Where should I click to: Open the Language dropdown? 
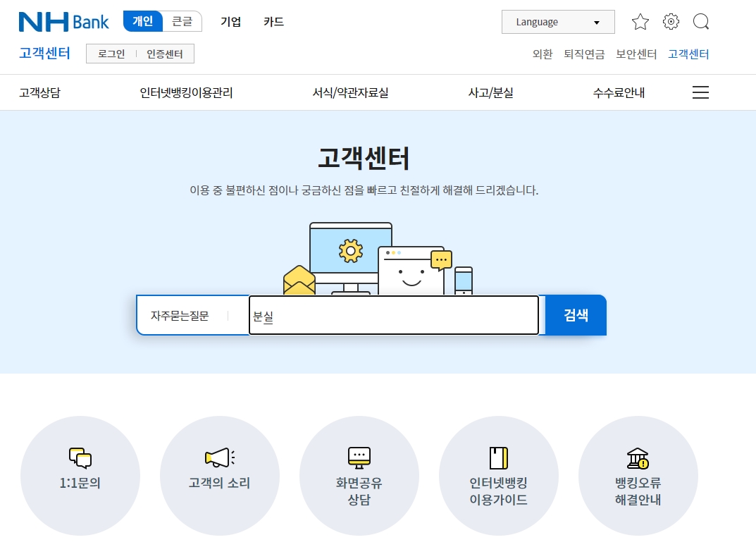557,22
